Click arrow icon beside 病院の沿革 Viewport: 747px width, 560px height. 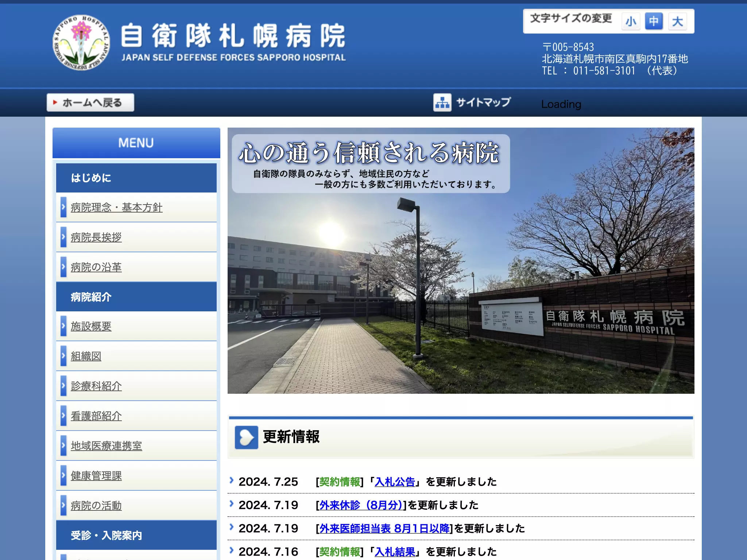pos(63,267)
